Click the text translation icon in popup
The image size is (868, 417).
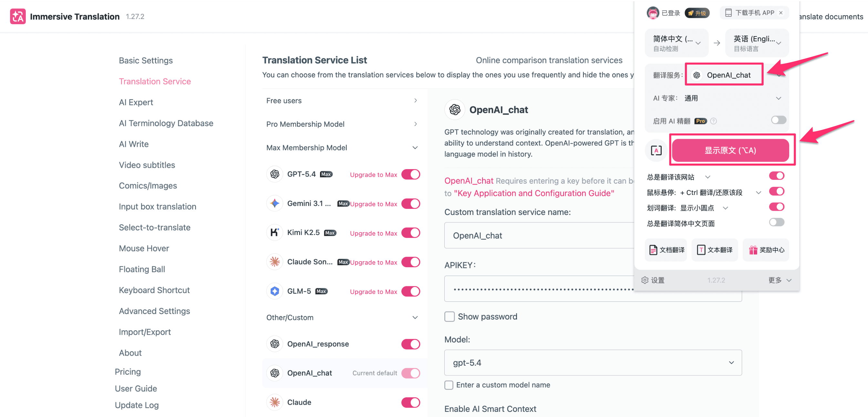tap(701, 249)
